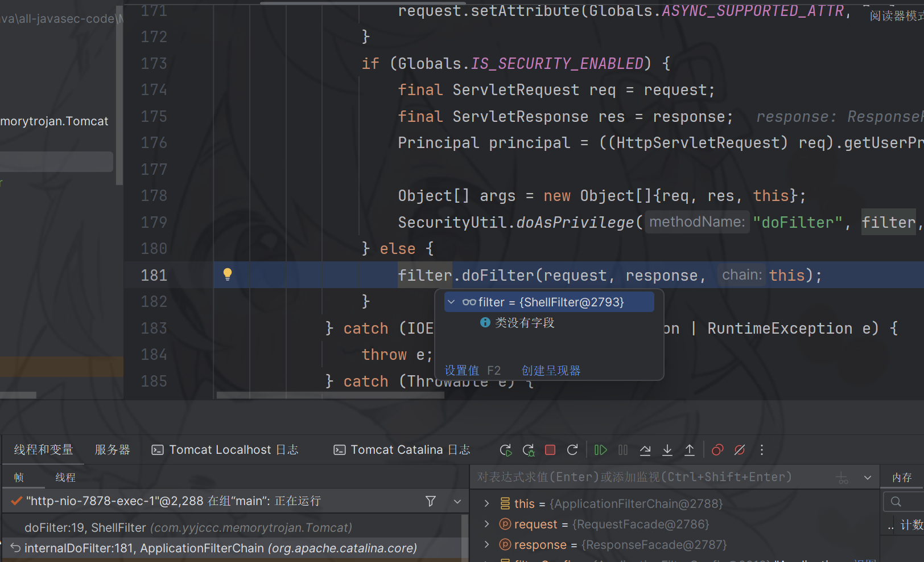Click the editor horizontal scrollbar
Image resolution: width=924 pixels, height=562 pixels.
tap(330, 395)
